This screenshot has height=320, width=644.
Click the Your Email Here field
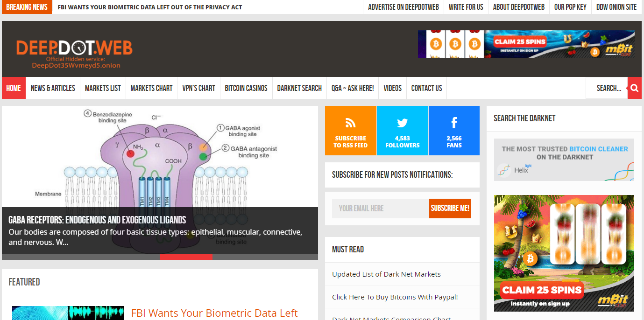(x=380, y=209)
